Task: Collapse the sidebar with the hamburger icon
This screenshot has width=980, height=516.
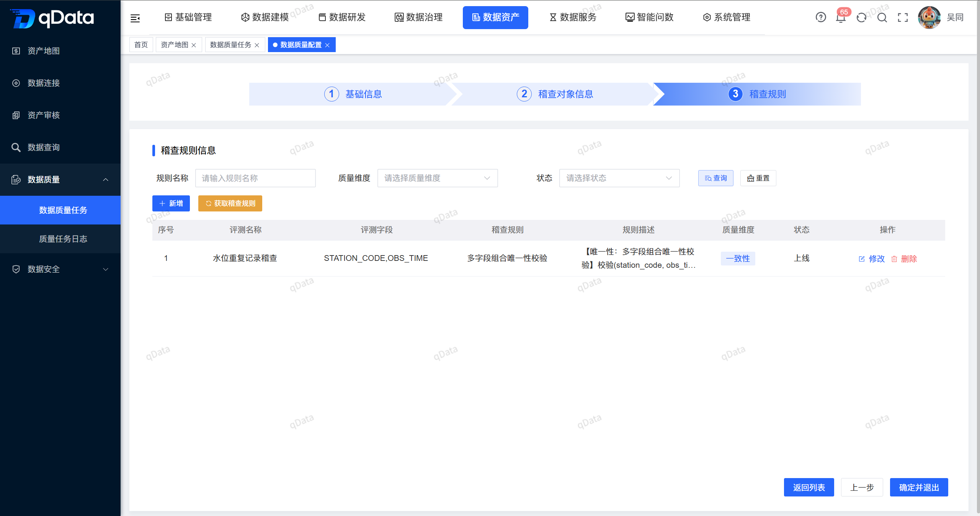Action: 135,18
